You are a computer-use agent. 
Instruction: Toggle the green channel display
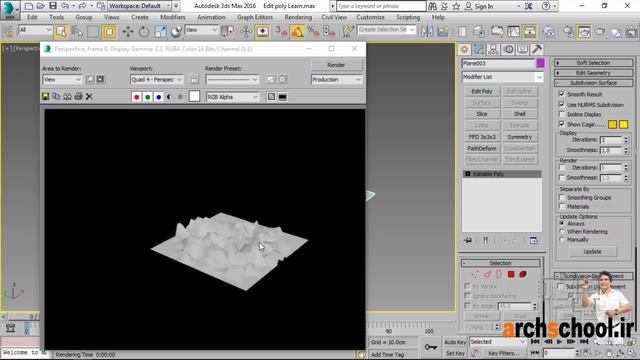pos(148,97)
